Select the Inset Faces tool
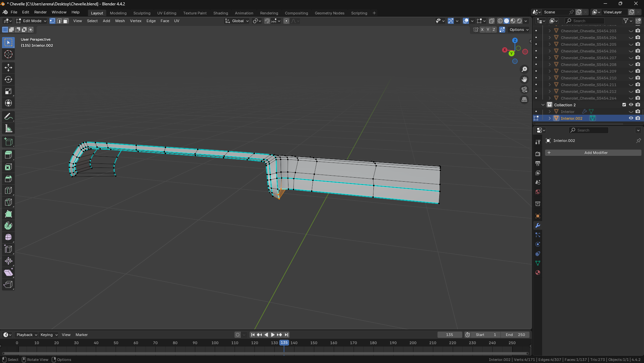This screenshot has width=644, height=363. pyautogui.click(x=8, y=167)
